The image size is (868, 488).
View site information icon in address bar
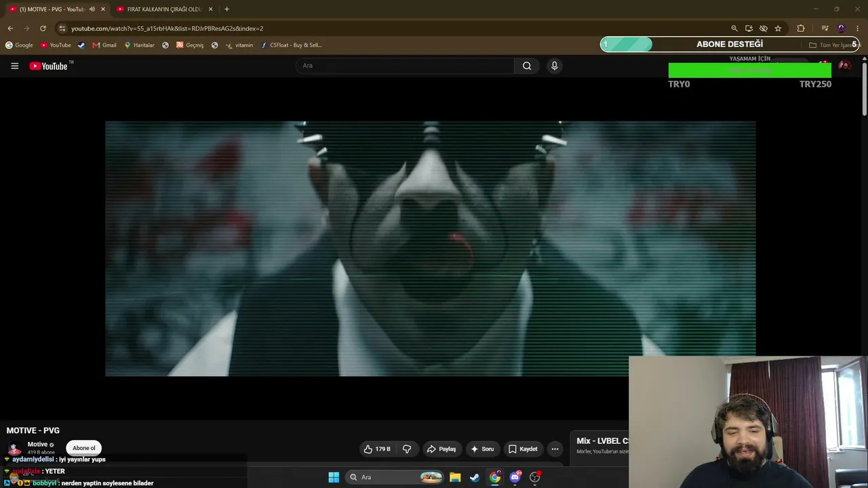pyautogui.click(x=62, y=28)
